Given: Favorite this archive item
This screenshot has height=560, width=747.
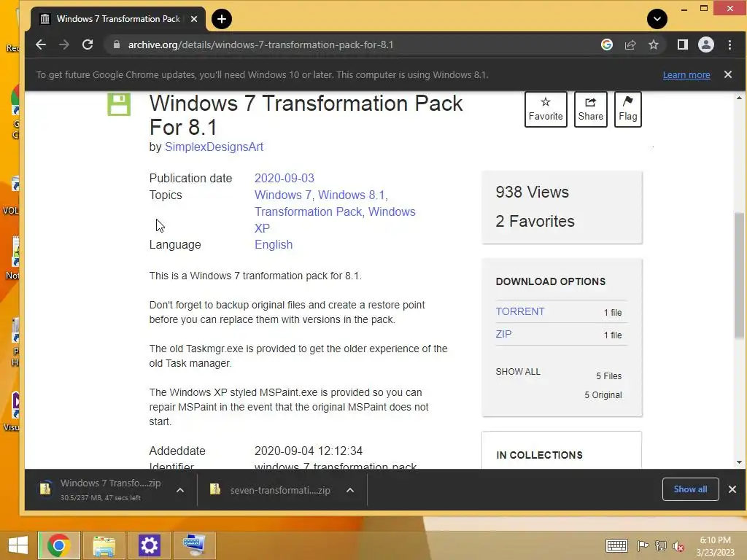Looking at the screenshot, I should (x=546, y=109).
